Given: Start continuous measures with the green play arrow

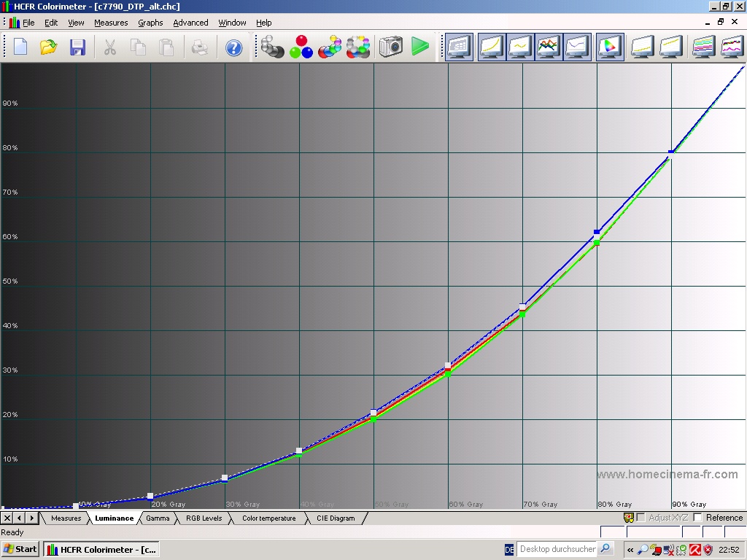Looking at the screenshot, I should (419, 47).
